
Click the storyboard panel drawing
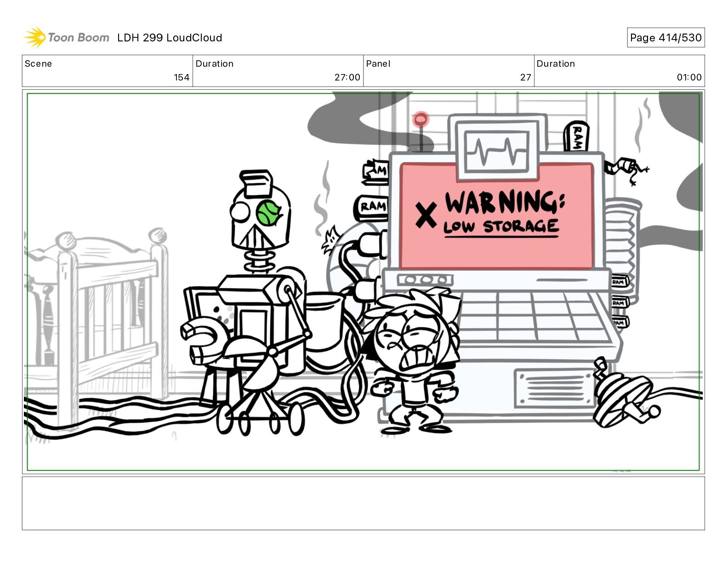click(x=363, y=281)
